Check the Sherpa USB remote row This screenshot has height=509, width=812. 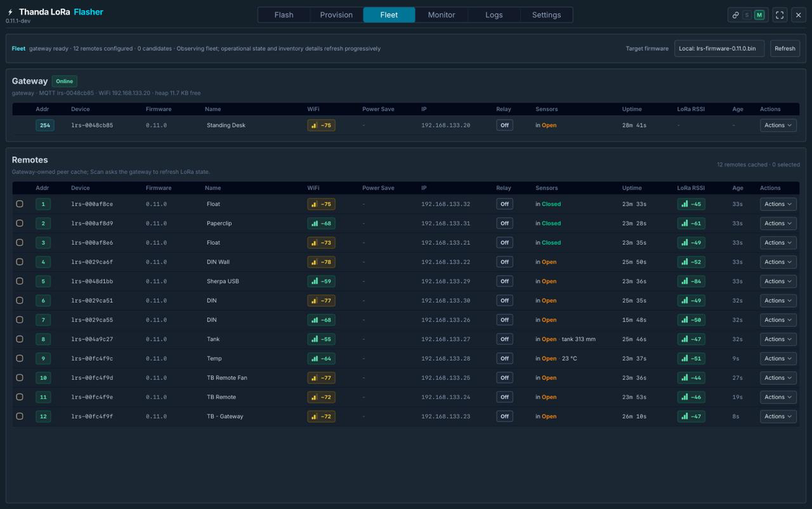click(x=20, y=281)
